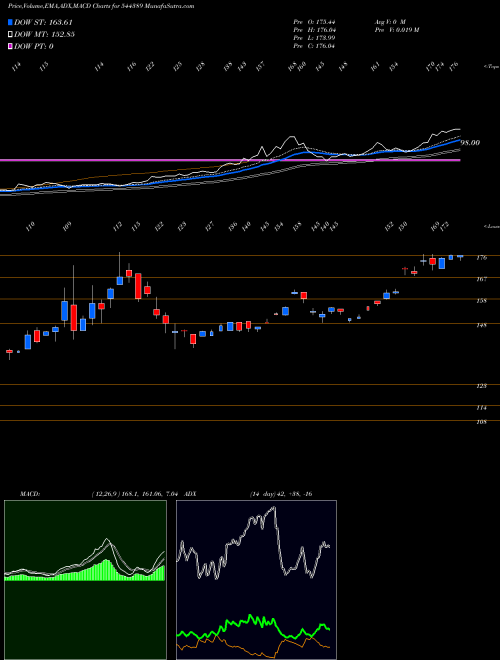Click the 109 value in the lows row
The height and width of the screenshot is (660, 500).
tap(67, 226)
